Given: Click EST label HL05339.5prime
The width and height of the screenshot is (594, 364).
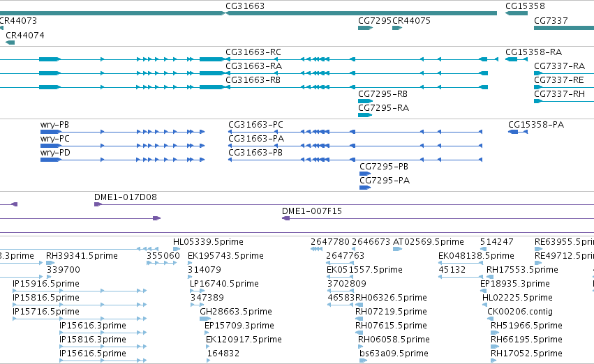Looking at the screenshot, I should 208,242.
